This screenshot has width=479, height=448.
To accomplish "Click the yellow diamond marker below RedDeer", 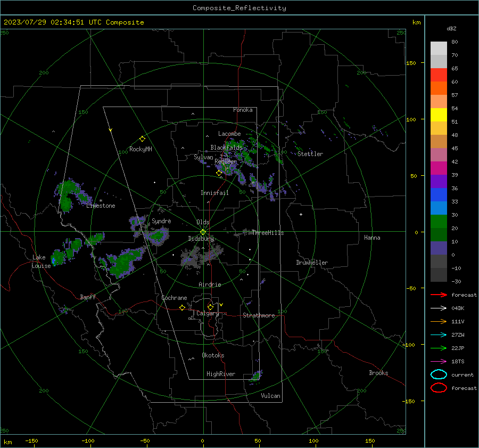I will click(x=219, y=173).
